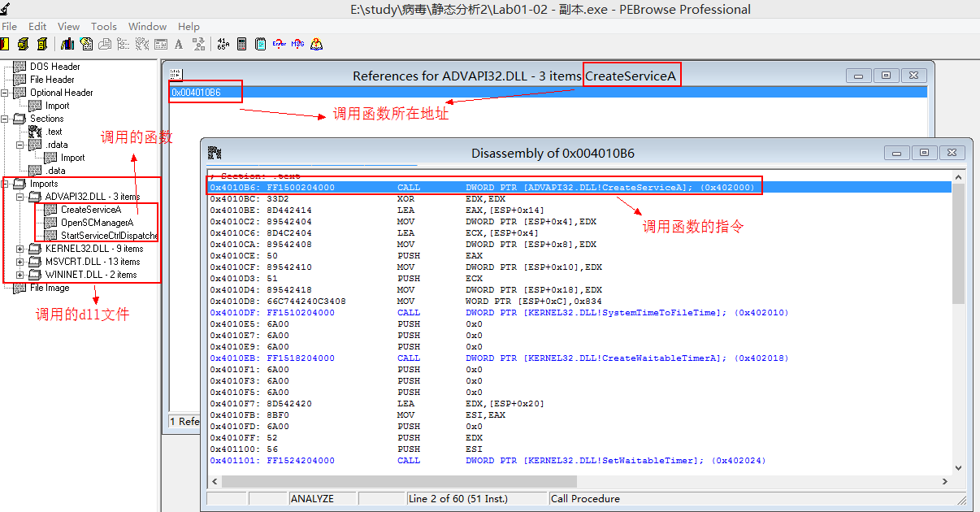Expand the KERNEL32.DLL imports node
Viewport: 980px width, 512px height.
pyautogui.click(x=20, y=249)
